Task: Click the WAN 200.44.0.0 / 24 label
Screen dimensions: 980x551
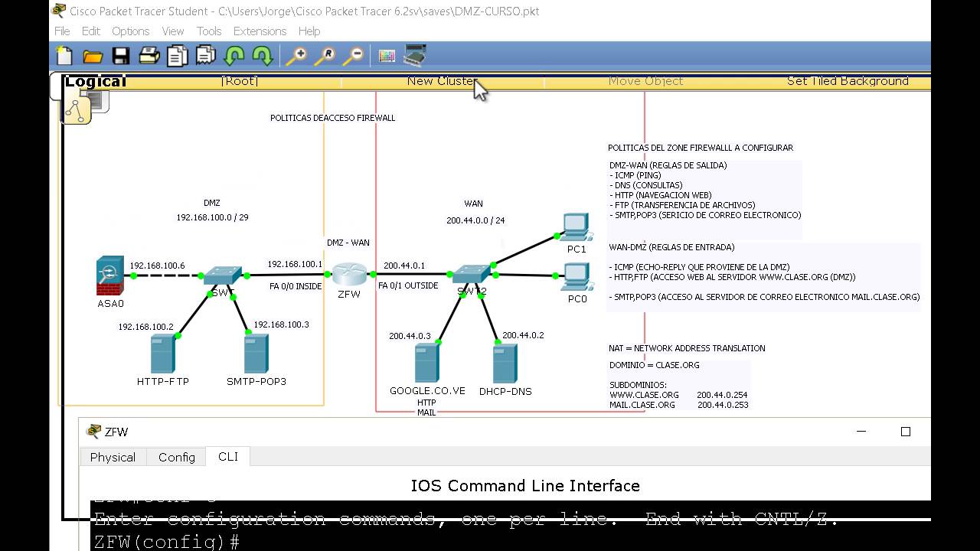Action: [475, 212]
